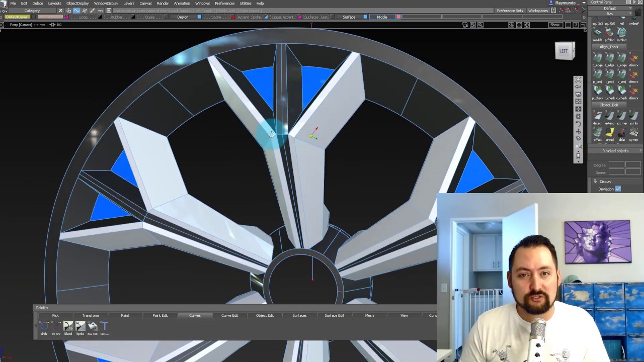Select the DefaultLayer layer button

17,17
